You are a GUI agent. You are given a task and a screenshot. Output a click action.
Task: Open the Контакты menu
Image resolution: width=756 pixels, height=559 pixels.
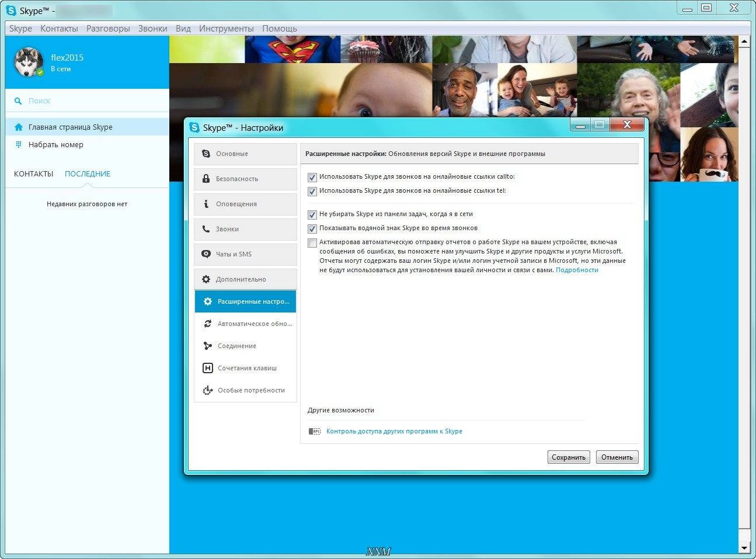(59, 28)
